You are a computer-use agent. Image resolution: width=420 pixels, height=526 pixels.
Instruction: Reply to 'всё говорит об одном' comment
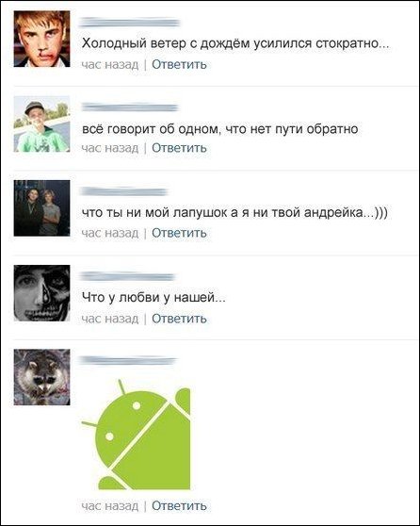179,148
